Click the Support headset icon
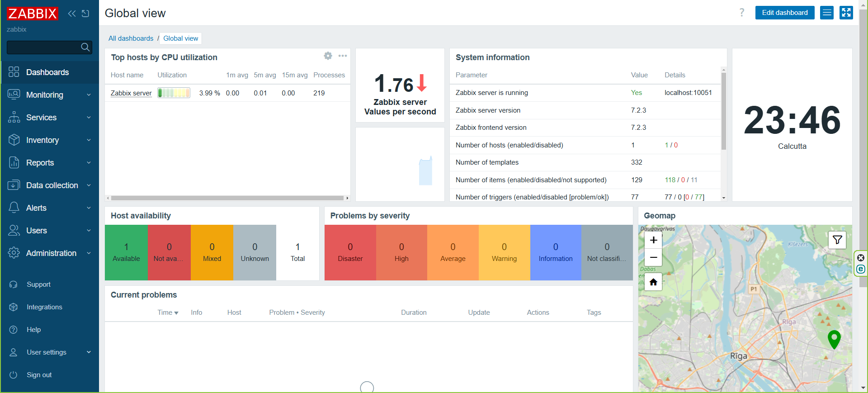 point(14,284)
